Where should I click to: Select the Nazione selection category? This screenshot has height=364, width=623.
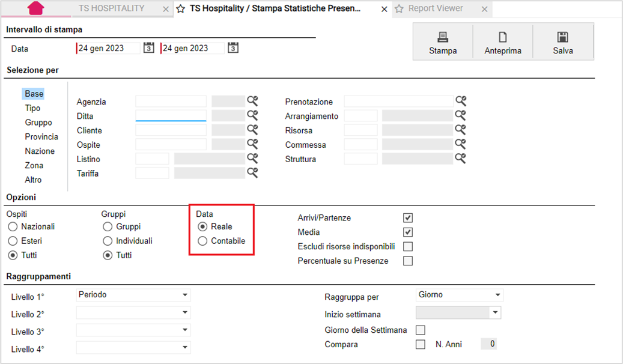[x=40, y=151]
